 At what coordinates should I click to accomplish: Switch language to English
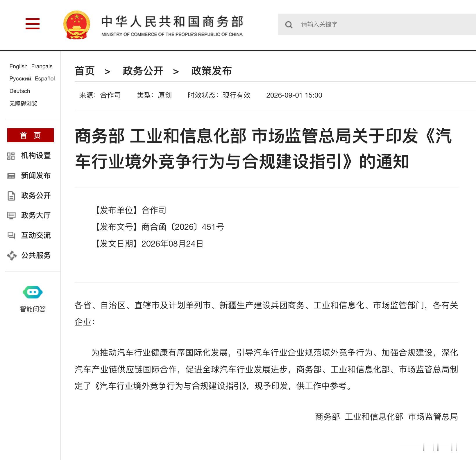(x=18, y=66)
